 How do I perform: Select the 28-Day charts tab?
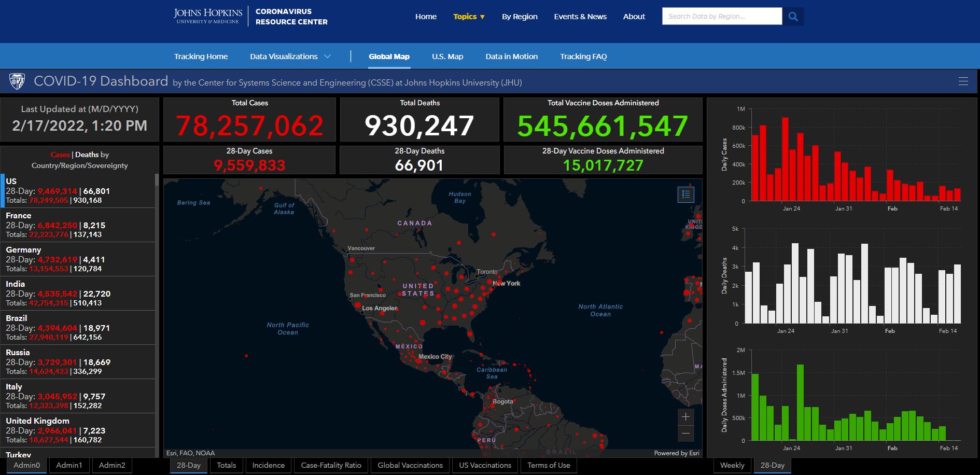[x=773, y=465]
